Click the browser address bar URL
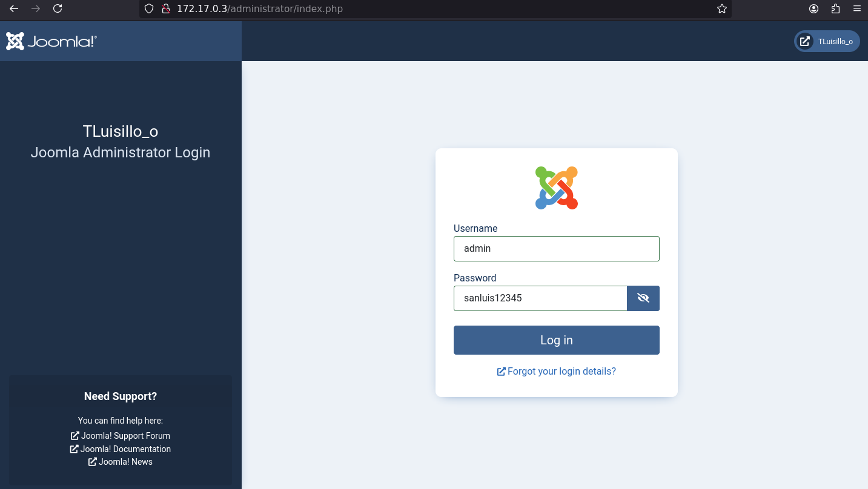 point(259,8)
